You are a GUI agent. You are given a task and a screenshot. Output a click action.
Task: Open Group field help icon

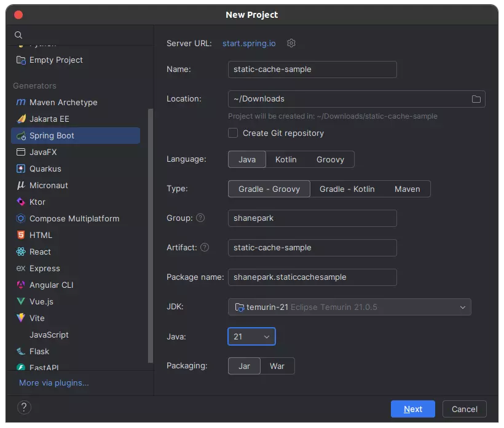tap(200, 218)
